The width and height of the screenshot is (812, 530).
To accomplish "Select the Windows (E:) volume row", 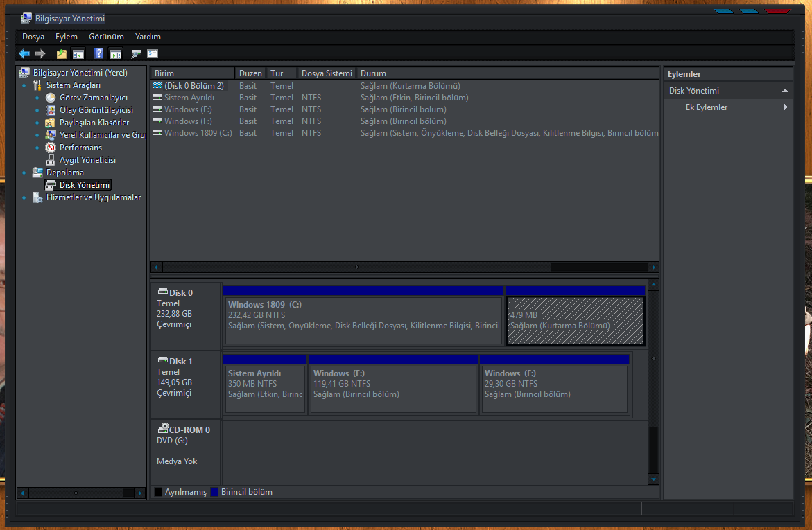I will click(x=405, y=109).
